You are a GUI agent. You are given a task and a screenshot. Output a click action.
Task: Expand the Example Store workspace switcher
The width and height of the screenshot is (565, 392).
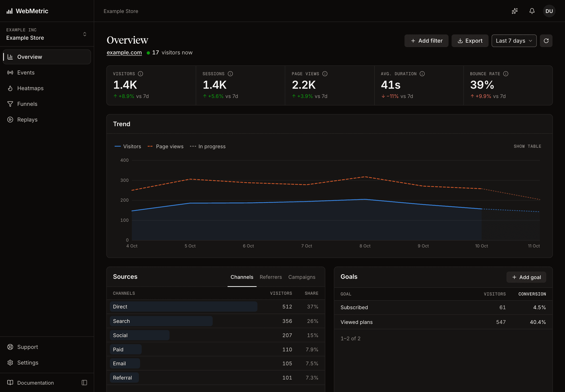47,34
